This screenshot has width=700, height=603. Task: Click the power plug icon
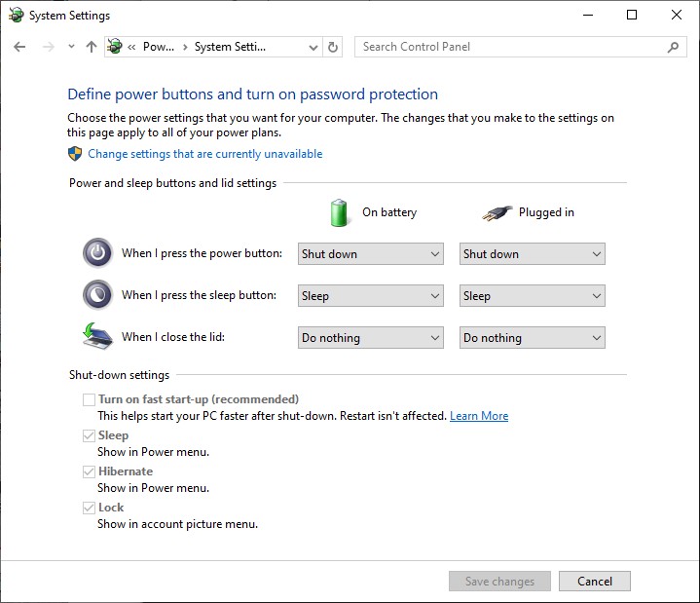point(497,213)
